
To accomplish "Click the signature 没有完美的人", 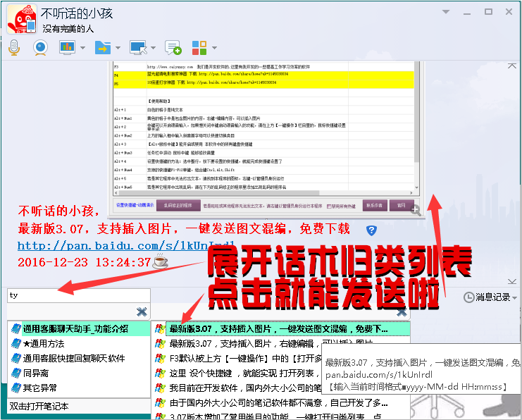I will [x=68, y=29].
